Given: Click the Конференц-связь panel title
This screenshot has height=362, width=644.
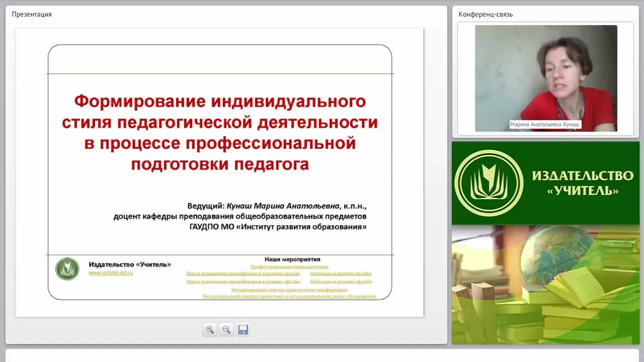Looking at the screenshot, I should [x=486, y=14].
